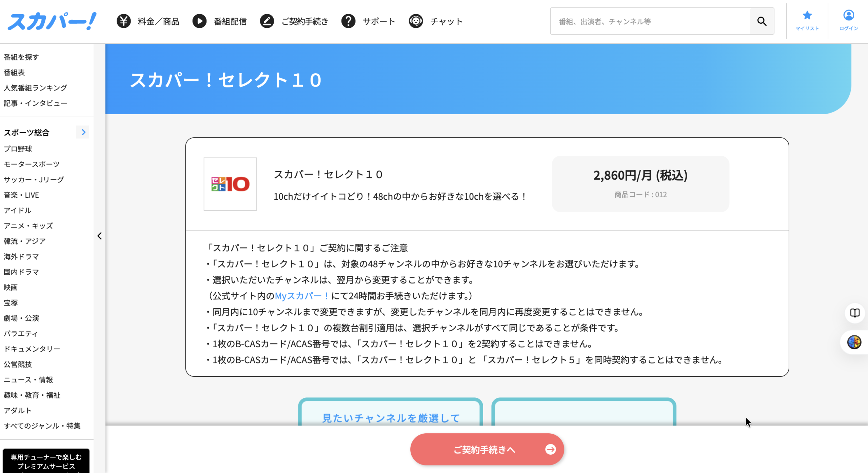Select アダルト genre
The height and width of the screenshot is (473, 868).
pyautogui.click(x=18, y=410)
